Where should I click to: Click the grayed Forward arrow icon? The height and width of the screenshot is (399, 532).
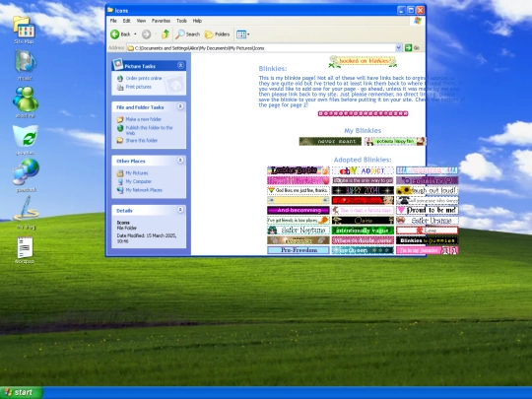pos(146,33)
